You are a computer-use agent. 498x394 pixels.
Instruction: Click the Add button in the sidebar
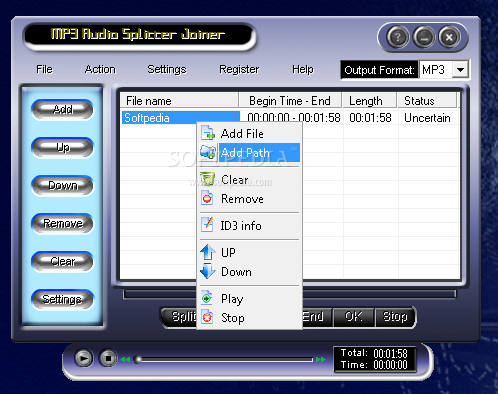(62, 109)
